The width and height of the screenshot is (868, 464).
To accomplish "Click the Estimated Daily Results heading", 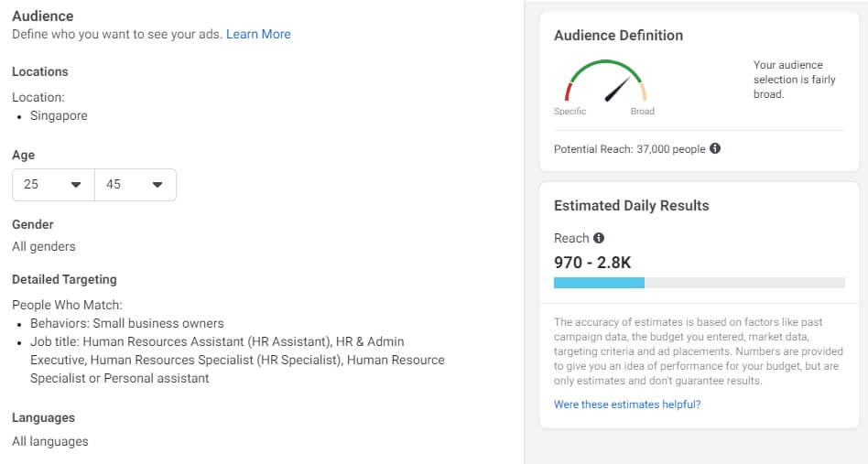I will click(631, 206).
